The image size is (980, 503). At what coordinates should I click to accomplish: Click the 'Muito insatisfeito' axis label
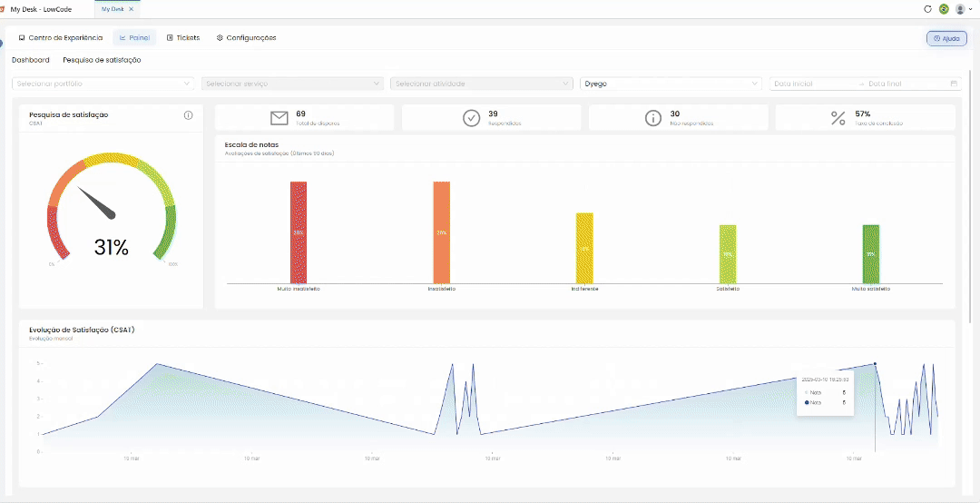pyautogui.click(x=299, y=290)
